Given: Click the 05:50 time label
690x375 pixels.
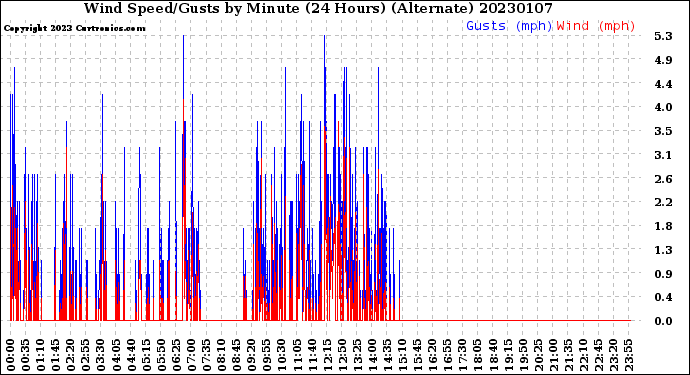Looking at the screenshot, I should tap(161, 355).
